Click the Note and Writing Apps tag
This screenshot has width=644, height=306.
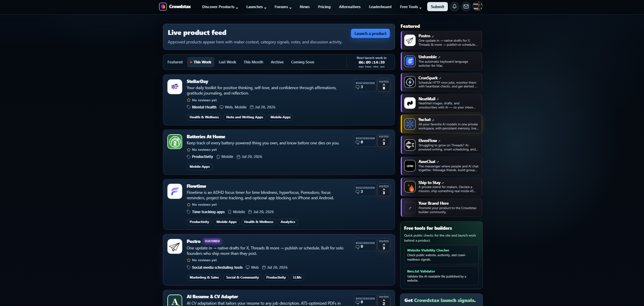click(x=245, y=117)
